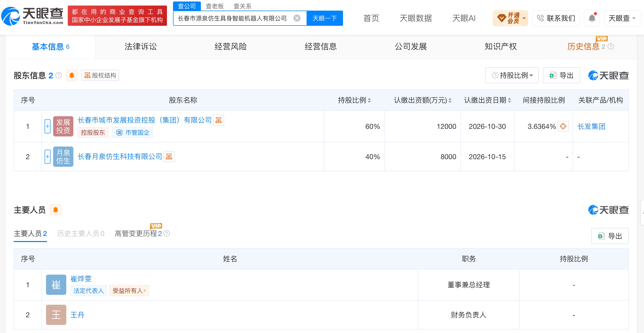
Task: Open the 天眼查 account dropdown
Action: point(622,18)
